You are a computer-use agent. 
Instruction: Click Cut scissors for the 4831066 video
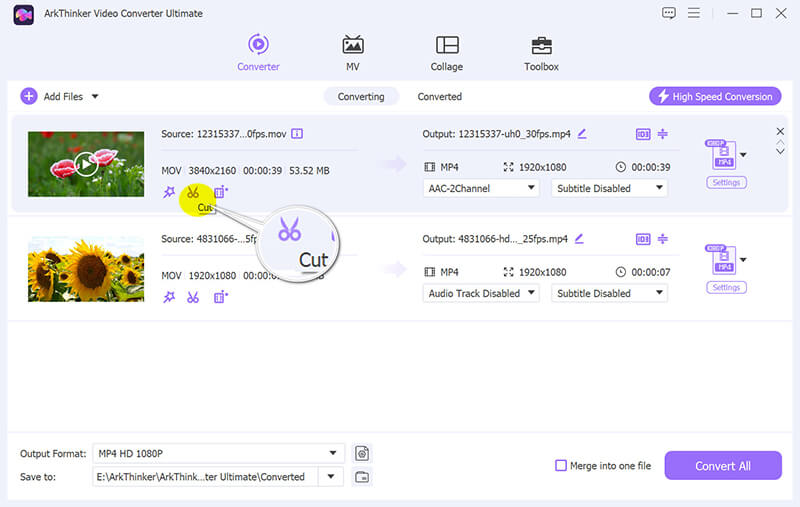(193, 297)
